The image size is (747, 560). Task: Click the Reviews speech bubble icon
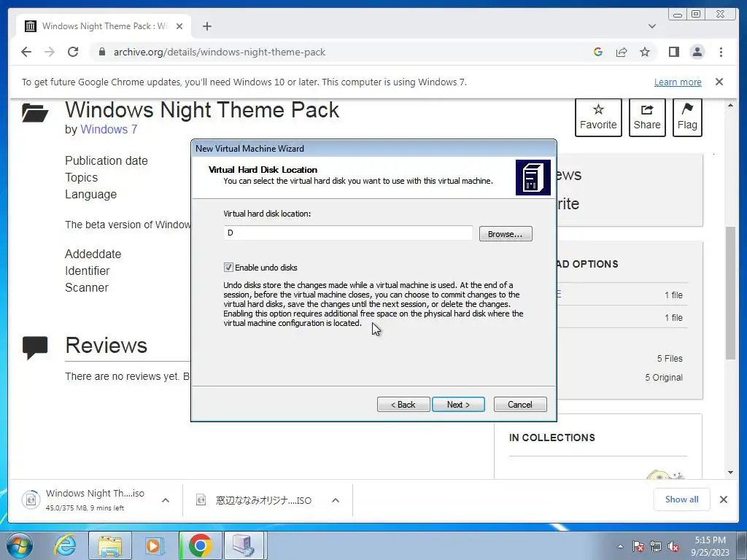[35, 348]
